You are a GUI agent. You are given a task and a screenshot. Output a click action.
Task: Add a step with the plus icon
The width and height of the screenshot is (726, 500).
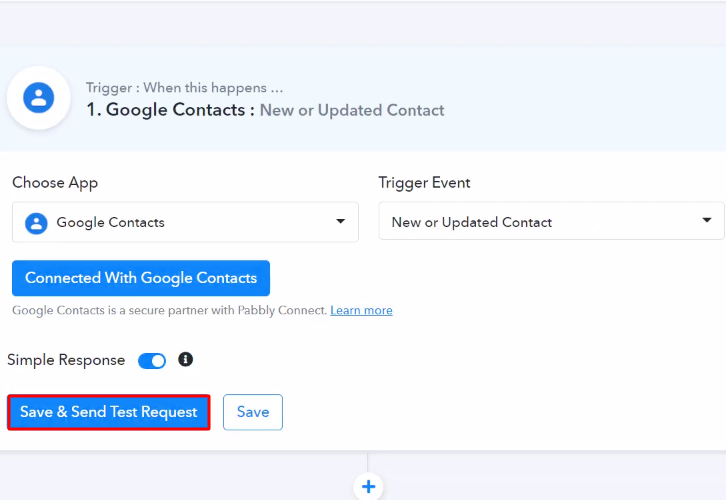click(369, 486)
